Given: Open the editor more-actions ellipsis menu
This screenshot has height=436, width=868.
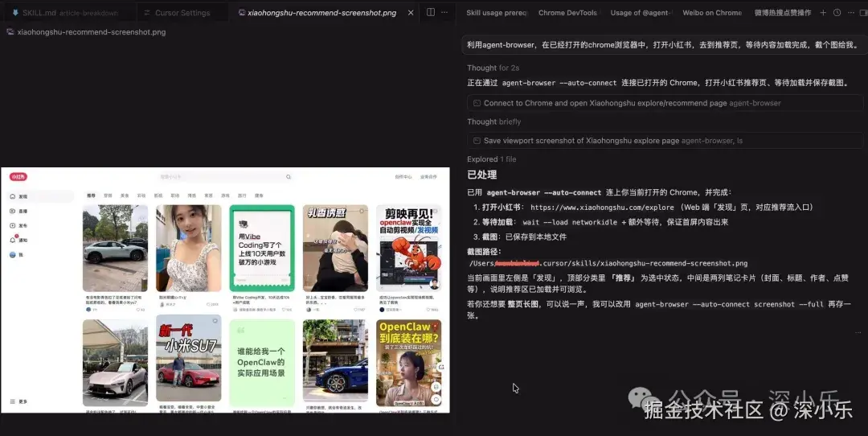Looking at the screenshot, I should click(444, 12).
